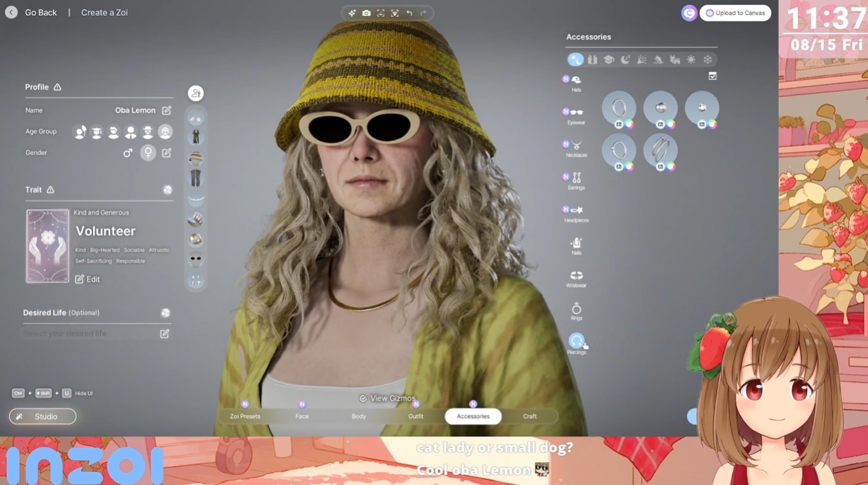The height and width of the screenshot is (485, 868).
Task: Click the Volunteer trait card image
Action: click(47, 246)
